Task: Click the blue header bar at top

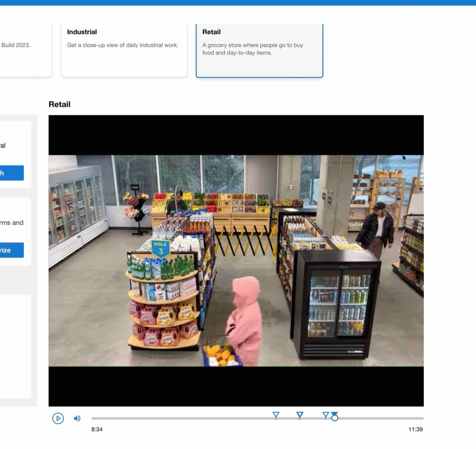Action: point(238,3)
